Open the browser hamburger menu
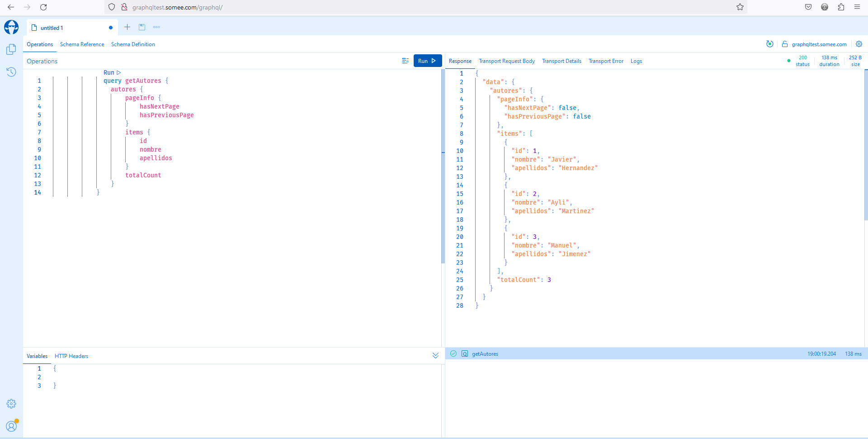Screen dimensions: 868x439 click(x=857, y=7)
